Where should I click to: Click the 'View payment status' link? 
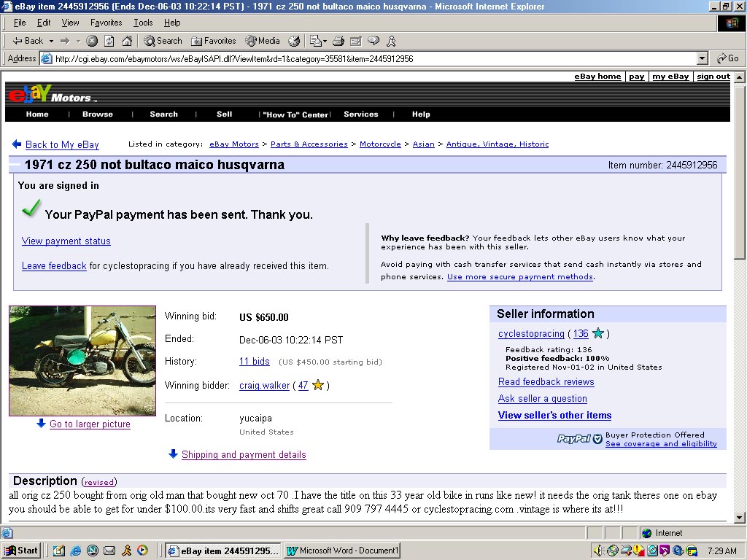coord(66,241)
